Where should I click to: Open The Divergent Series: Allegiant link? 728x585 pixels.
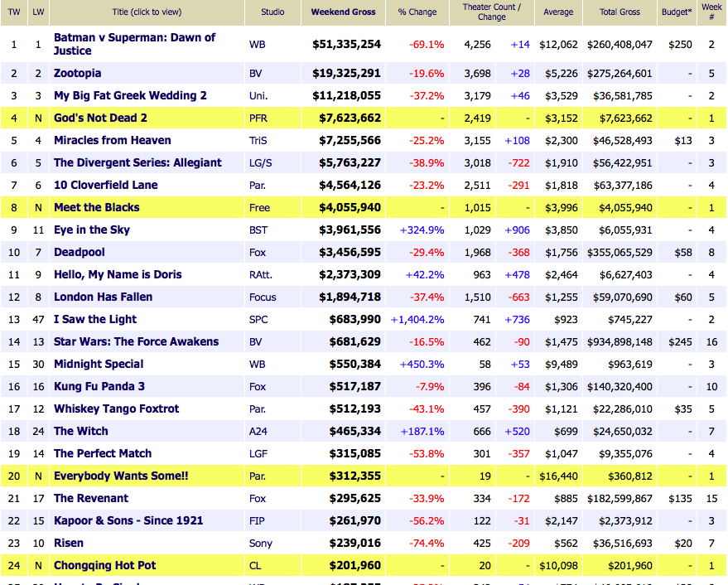137,162
